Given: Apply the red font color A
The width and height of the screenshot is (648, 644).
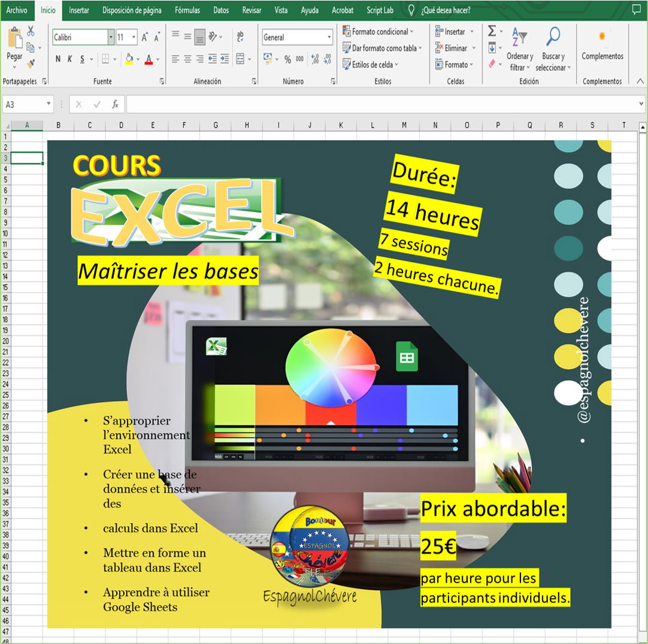Looking at the screenshot, I should [x=149, y=59].
